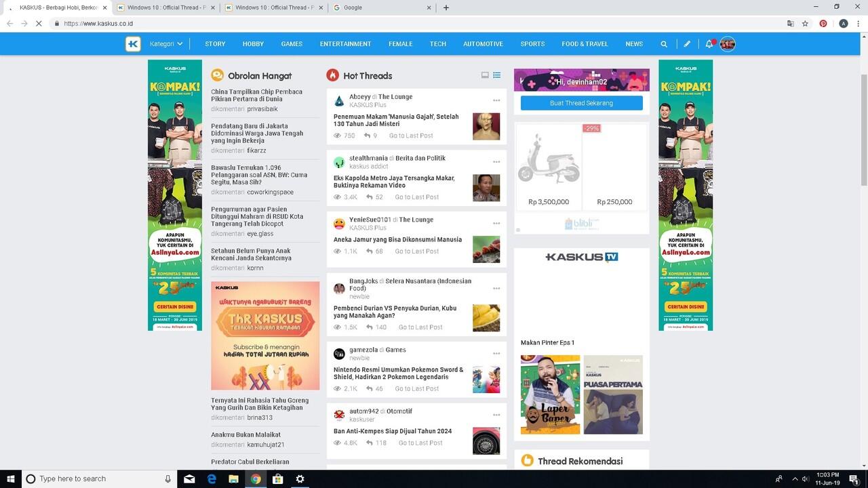Screen dimensions: 868x488
Task: Click the pencil create-thread icon
Action: click(687, 44)
